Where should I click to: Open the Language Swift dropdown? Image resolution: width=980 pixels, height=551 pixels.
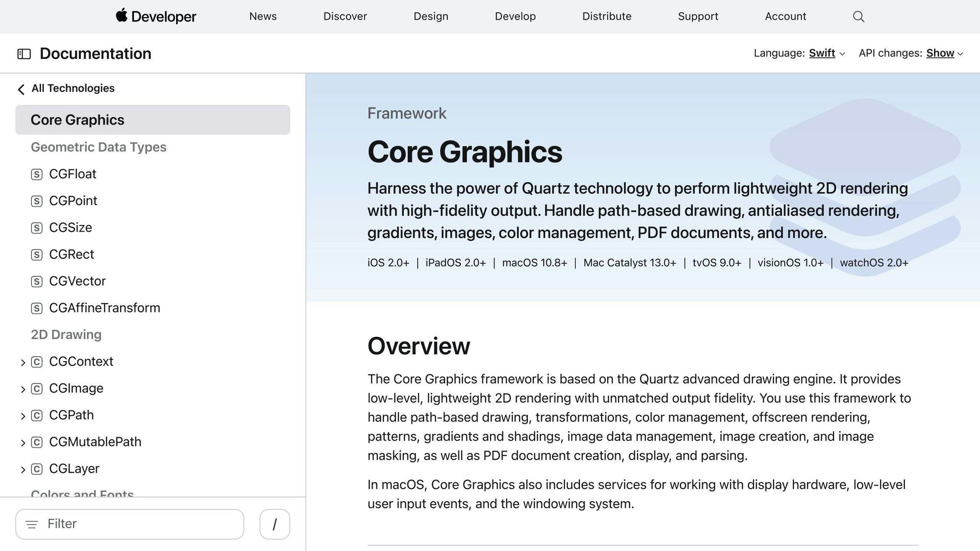click(x=827, y=53)
